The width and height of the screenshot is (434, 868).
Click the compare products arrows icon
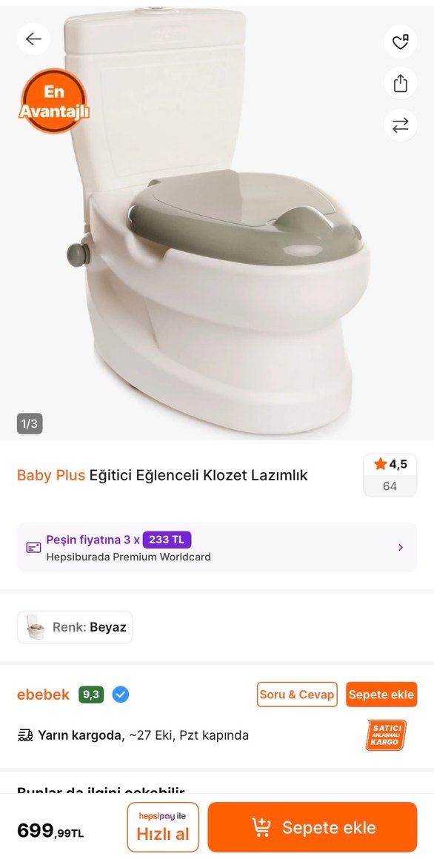click(x=400, y=125)
